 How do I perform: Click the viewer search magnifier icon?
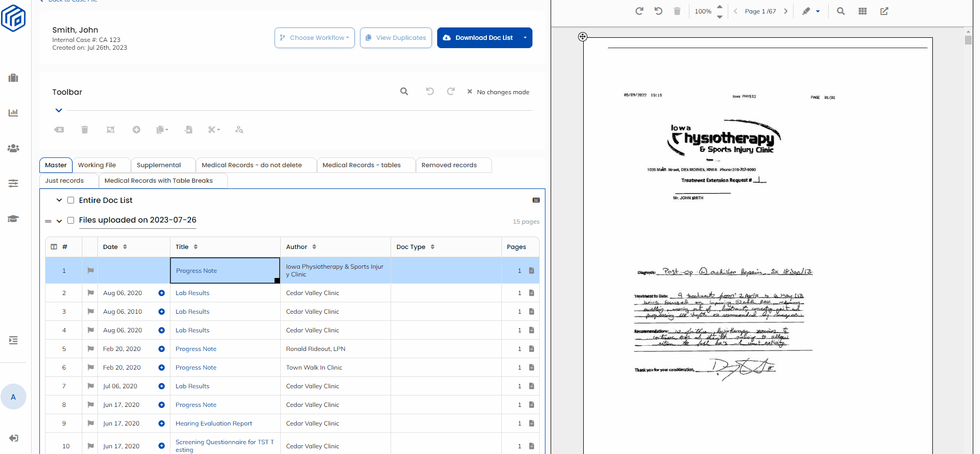[841, 11]
